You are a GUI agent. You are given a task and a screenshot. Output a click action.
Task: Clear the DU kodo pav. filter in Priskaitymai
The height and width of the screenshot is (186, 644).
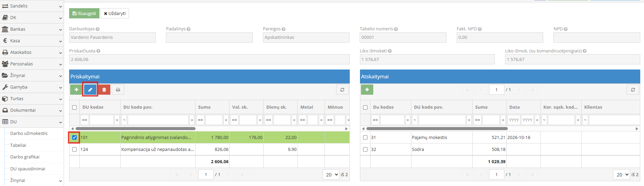point(192,120)
